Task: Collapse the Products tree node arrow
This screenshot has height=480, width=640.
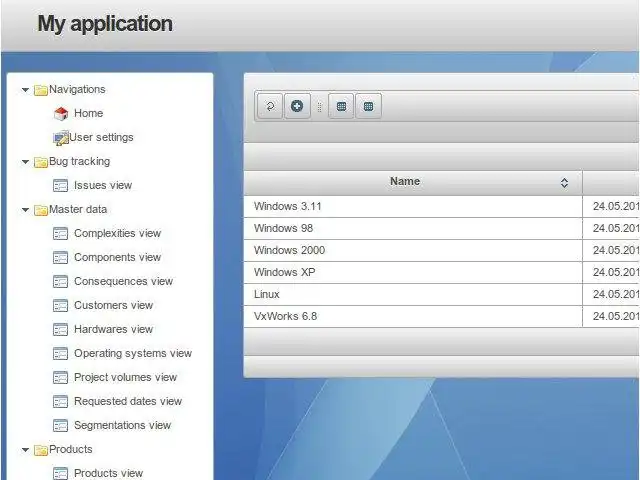Action: tap(25, 450)
